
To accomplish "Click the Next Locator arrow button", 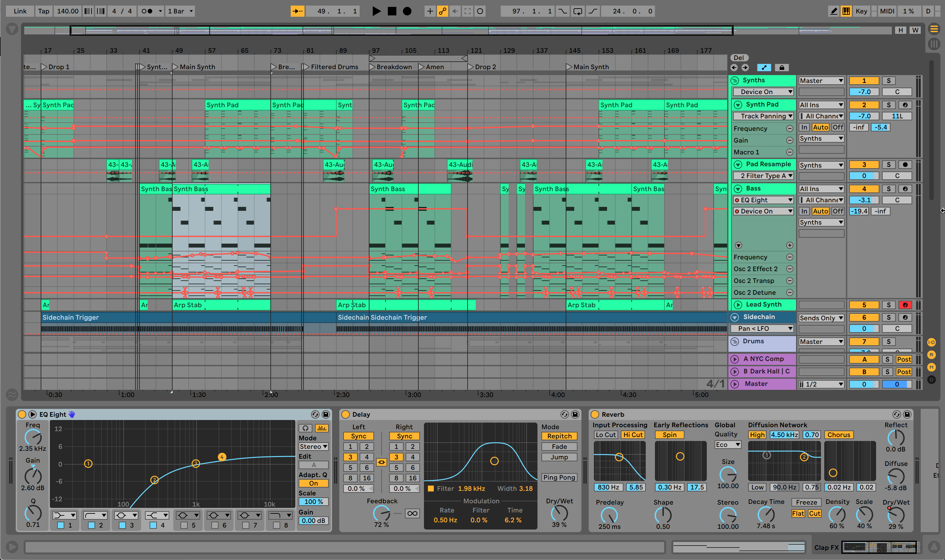I will point(745,68).
